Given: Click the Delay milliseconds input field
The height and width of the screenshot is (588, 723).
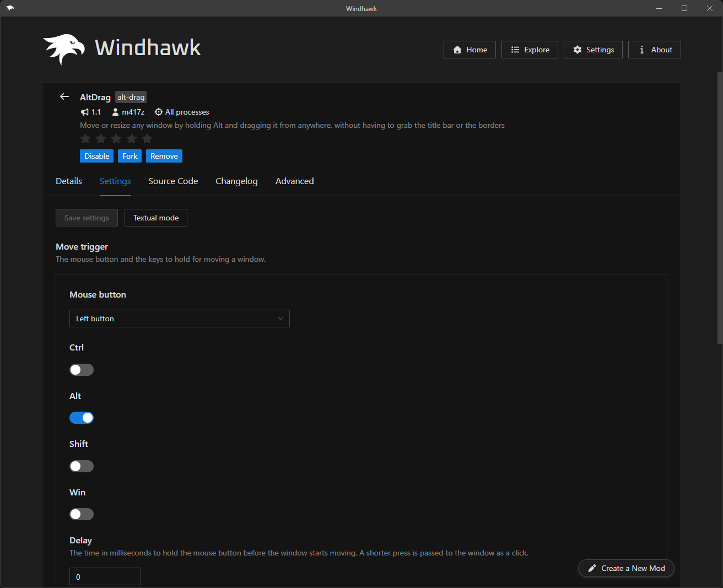Looking at the screenshot, I should pyautogui.click(x=105, y=576).
